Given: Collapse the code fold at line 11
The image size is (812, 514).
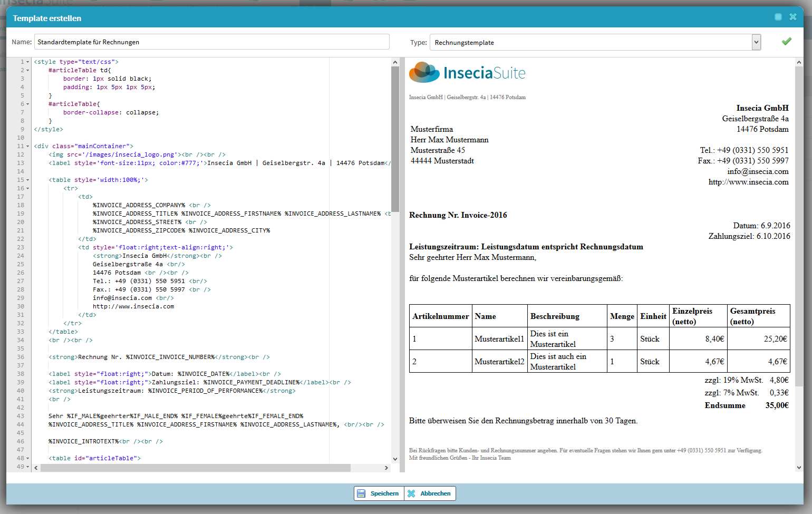Looking at the screenshot, I should point(27,146).
